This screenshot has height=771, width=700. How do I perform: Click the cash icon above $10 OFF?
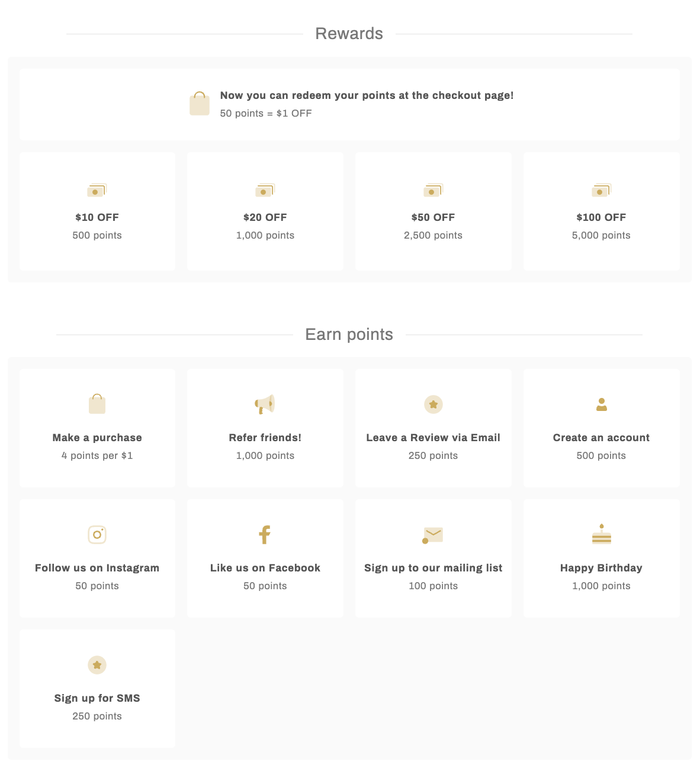(x=97, y=190)
